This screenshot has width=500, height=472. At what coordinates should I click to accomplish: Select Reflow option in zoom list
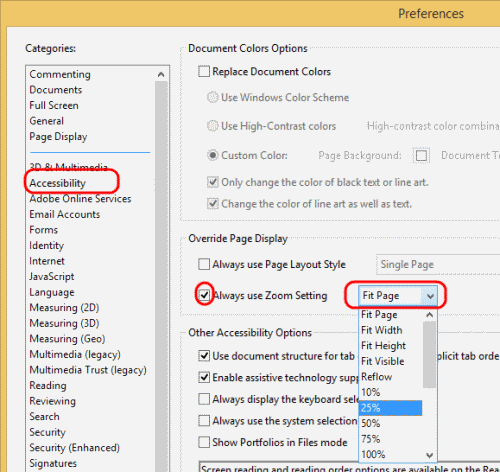[x=377, y=377]
